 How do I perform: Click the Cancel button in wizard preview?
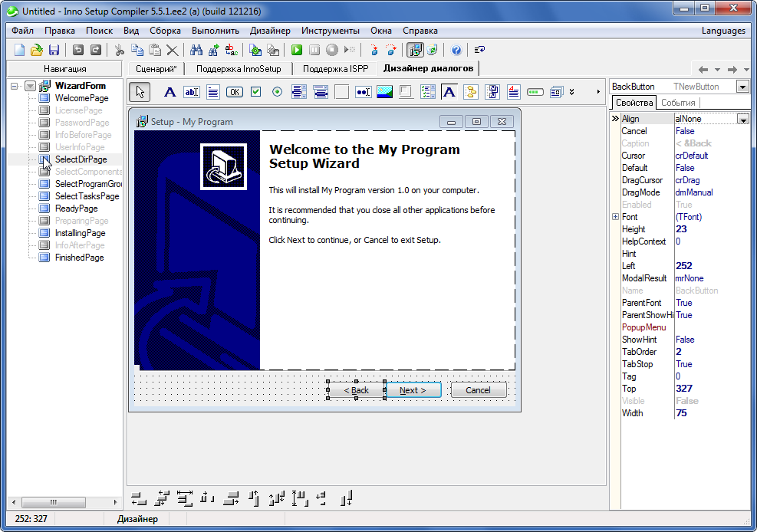[x=478, y=390]
